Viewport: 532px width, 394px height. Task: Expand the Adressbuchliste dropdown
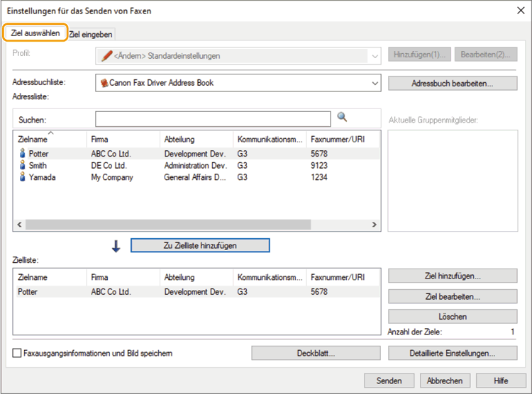375,84
